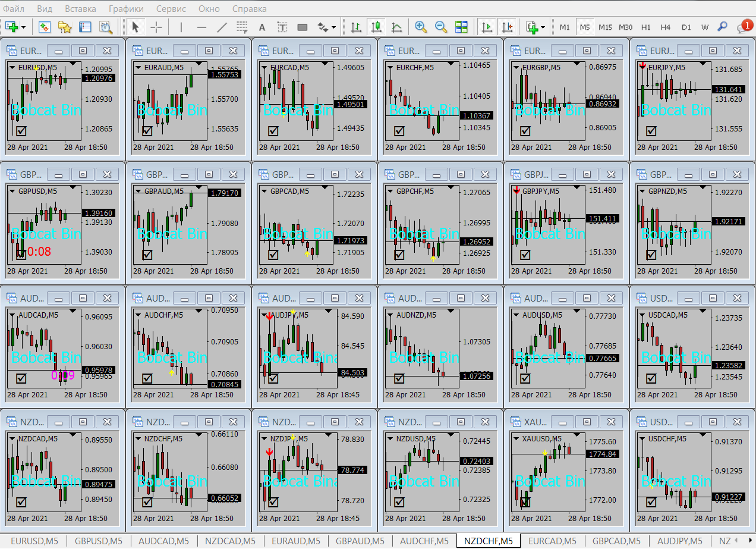The width and height of the screenshot is (756, 549).
Task: Select the Crosshair tool
Action: (156, 27)
